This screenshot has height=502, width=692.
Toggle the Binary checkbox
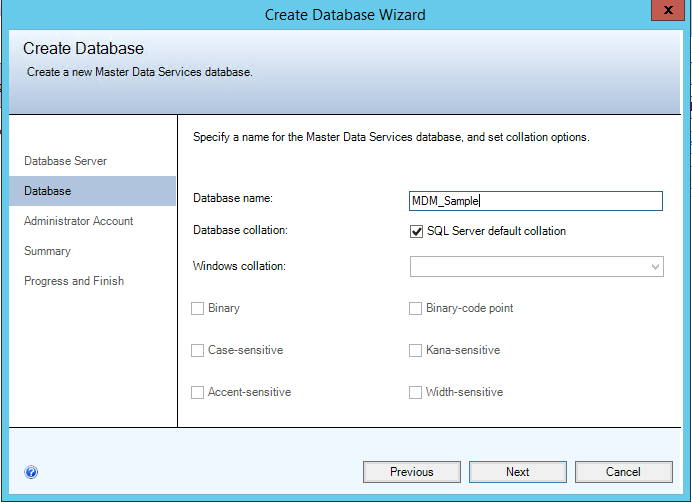coord(197,308)
